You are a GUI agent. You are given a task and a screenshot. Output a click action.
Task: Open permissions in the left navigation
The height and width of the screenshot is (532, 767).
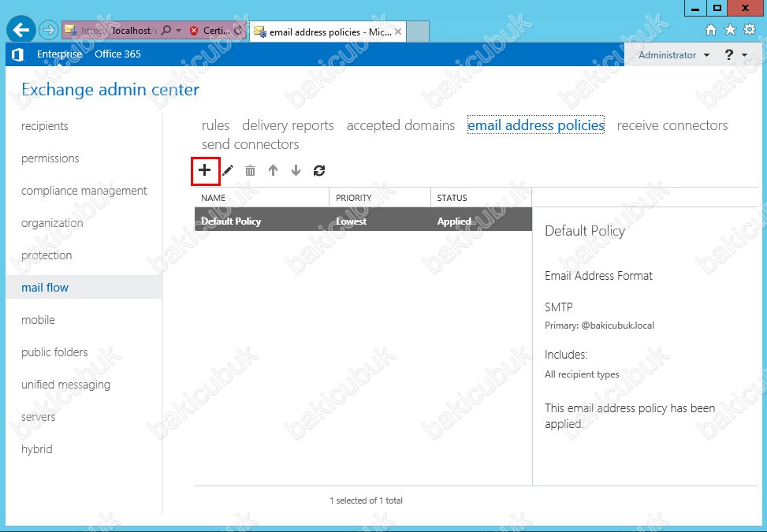50,158
